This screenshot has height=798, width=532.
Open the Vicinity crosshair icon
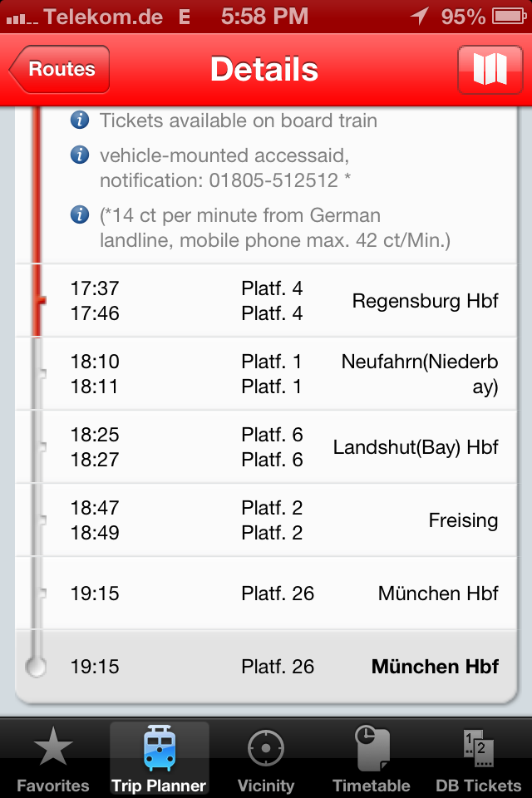point(266,750)
